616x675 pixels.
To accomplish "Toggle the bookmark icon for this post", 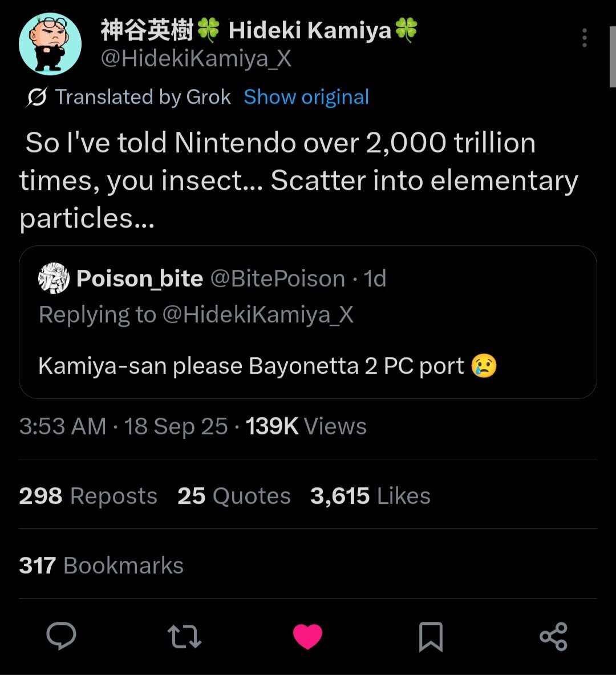I will point(431,637).
